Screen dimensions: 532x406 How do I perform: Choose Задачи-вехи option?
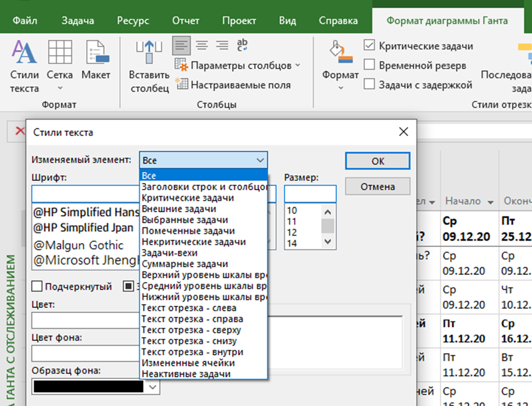(x=203, y=253)
